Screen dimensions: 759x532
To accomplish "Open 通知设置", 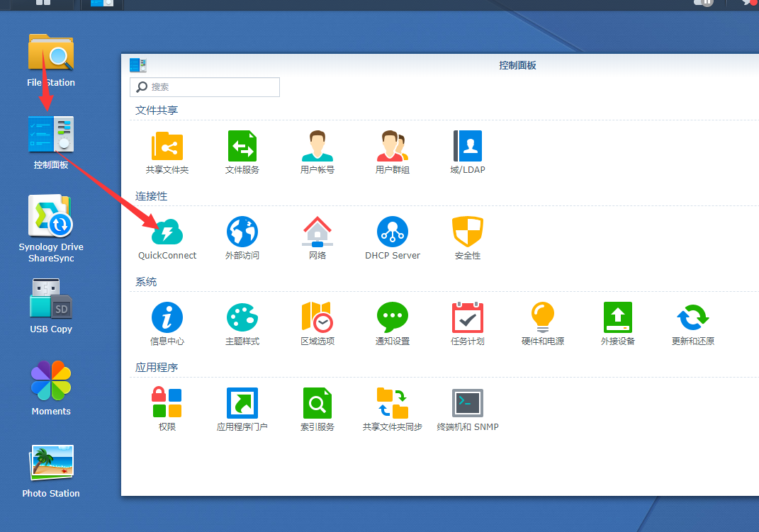I will [x=393, y=324].
